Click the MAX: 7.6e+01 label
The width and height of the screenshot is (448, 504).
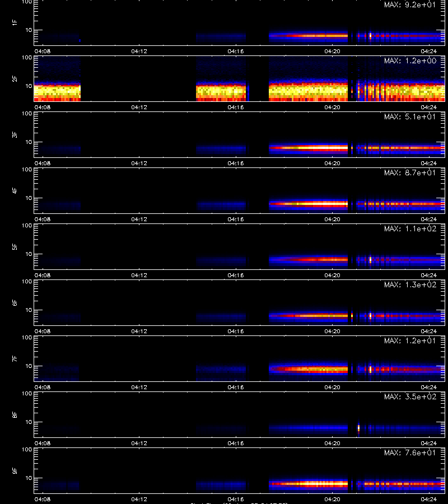(x=410, y=452)
